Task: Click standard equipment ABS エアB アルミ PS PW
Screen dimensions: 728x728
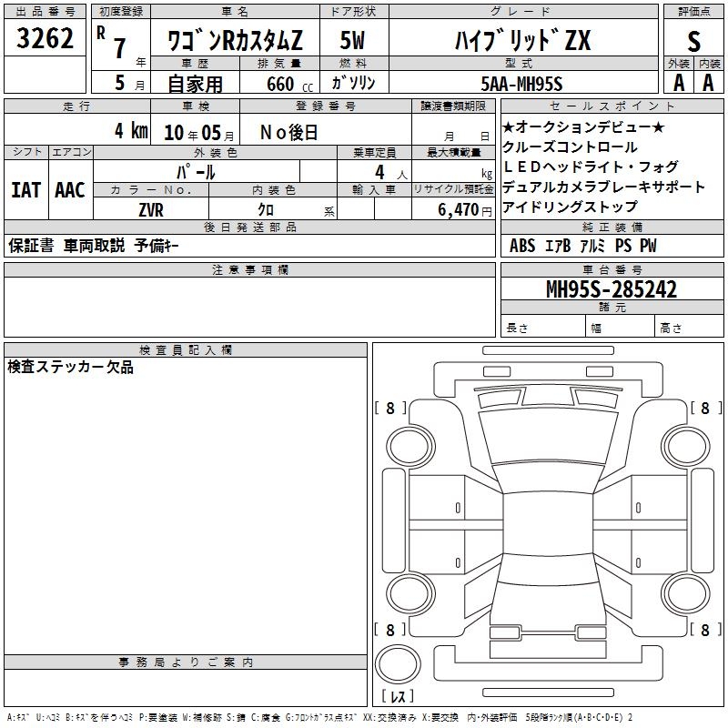Action: [x=583, y=246]
